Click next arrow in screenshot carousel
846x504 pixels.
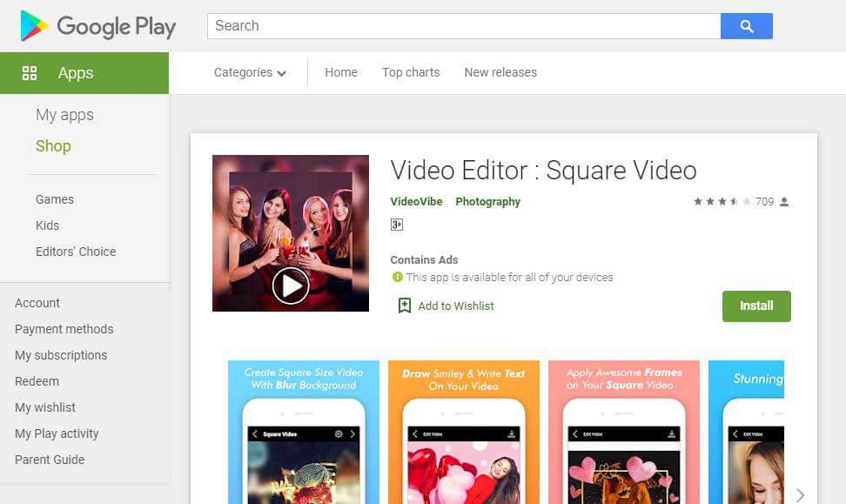click(x=800, y=494)
